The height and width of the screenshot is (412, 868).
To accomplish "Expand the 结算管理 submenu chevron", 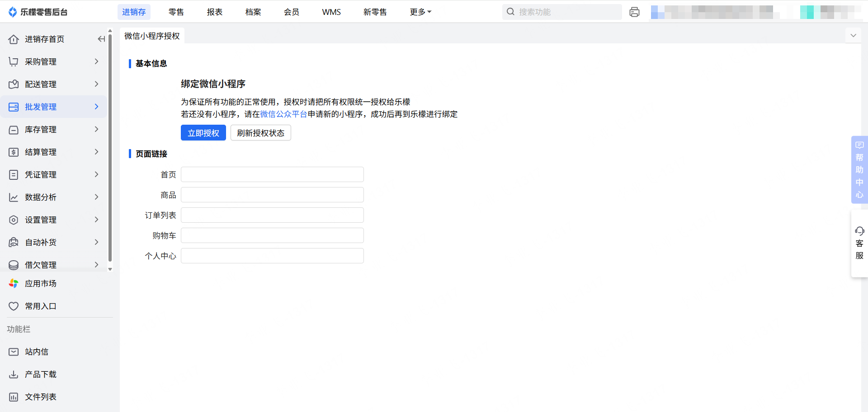I will [96, 152].
